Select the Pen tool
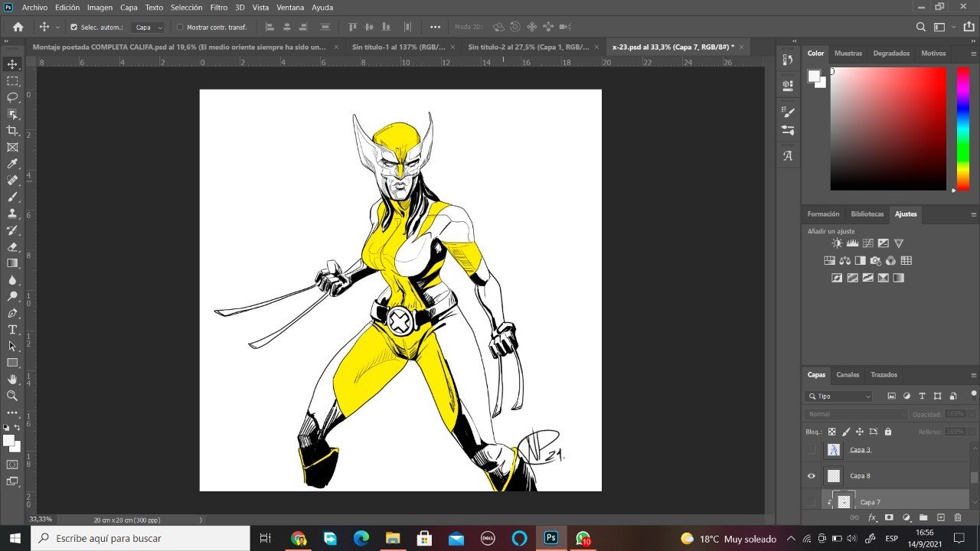980x551 pixels. 12,313
